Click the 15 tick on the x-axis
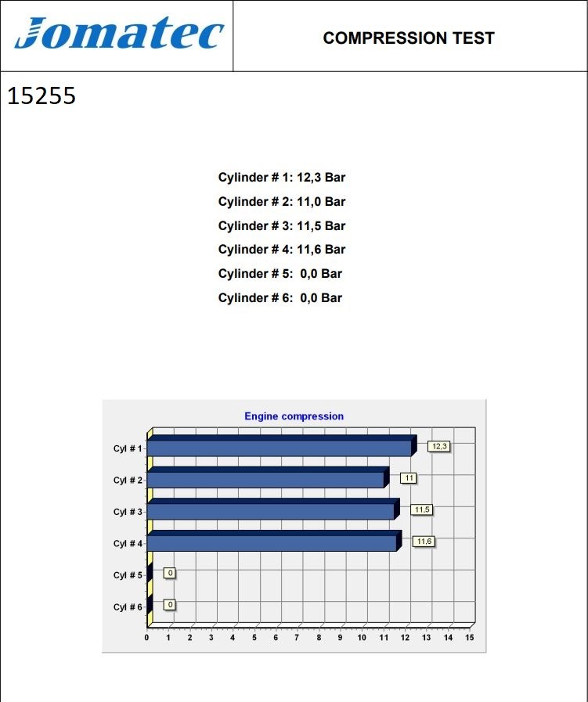 click(x=470, y=638)
